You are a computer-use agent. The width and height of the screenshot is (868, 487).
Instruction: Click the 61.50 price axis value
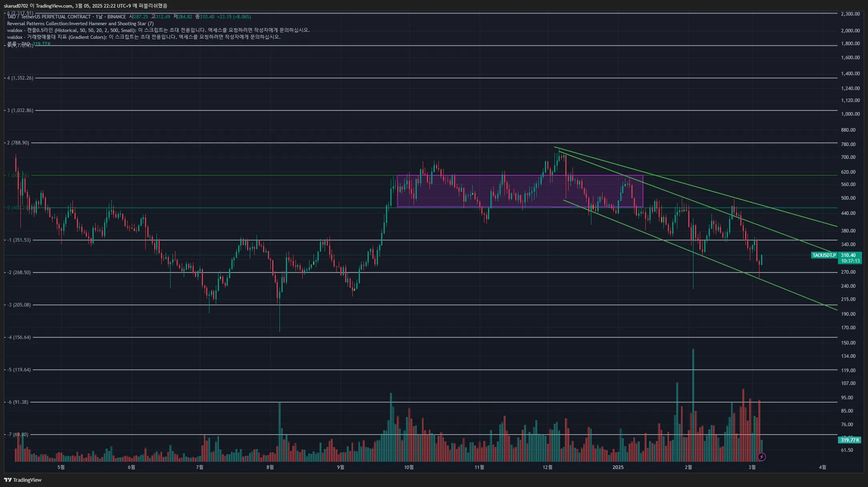click(847, 450)
